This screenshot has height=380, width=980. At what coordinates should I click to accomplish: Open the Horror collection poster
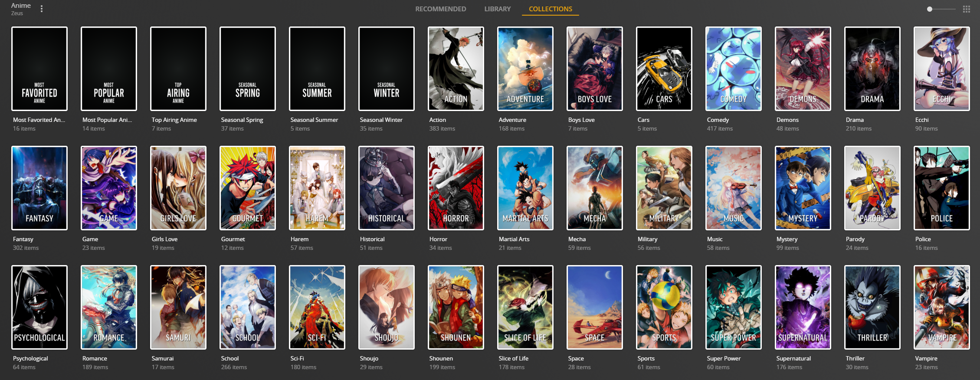(x=456, y=188)
